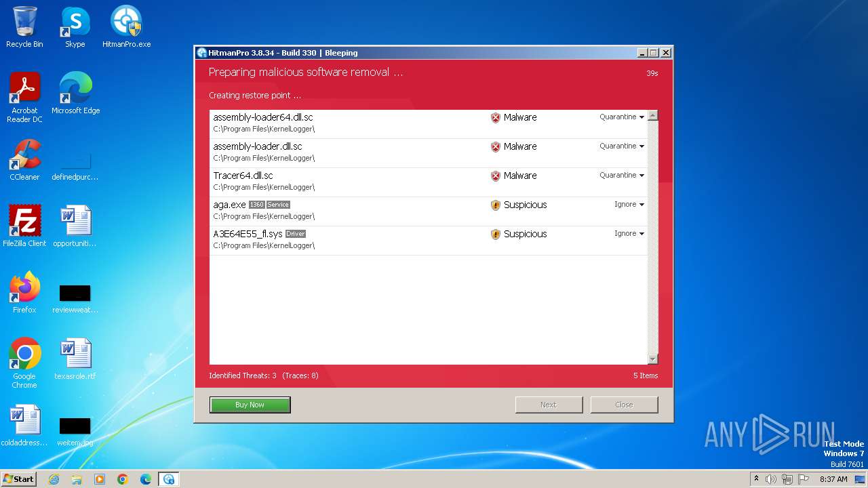The image size is (868, 488).
Task: Select the assembly-loader.dll.sc file name
Action: (258, 146)
